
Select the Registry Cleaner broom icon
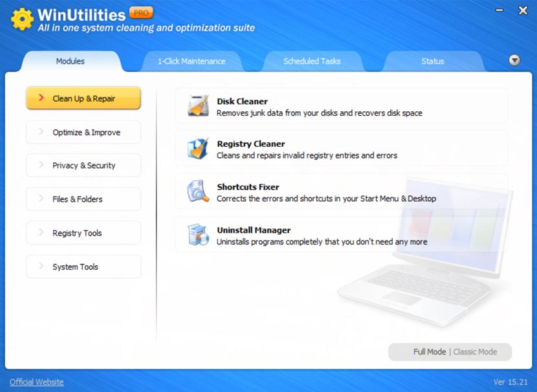pyautogui.click(x=197, y=149)
